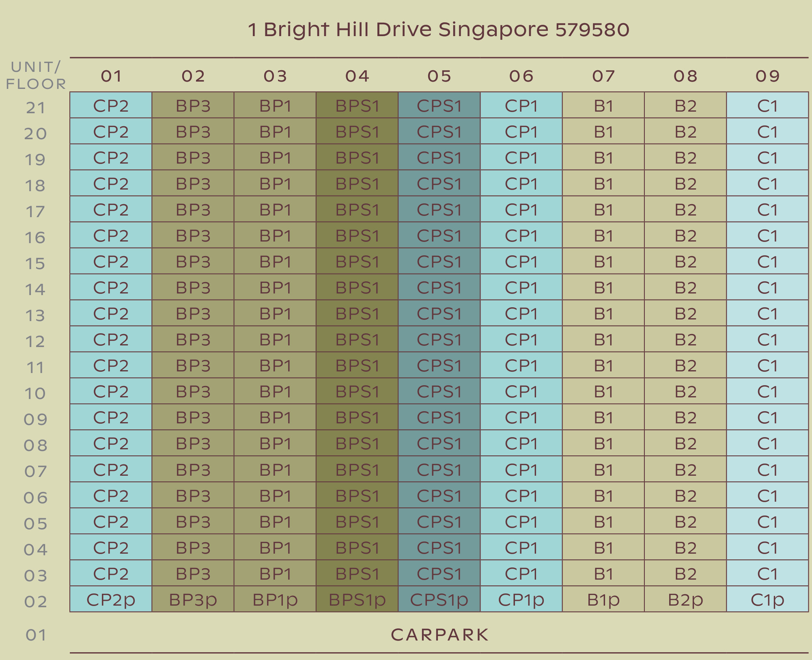Select the BPS1p unit on floor 02
The height and width of the screenshot is (660, 812).
pos(357,599)
